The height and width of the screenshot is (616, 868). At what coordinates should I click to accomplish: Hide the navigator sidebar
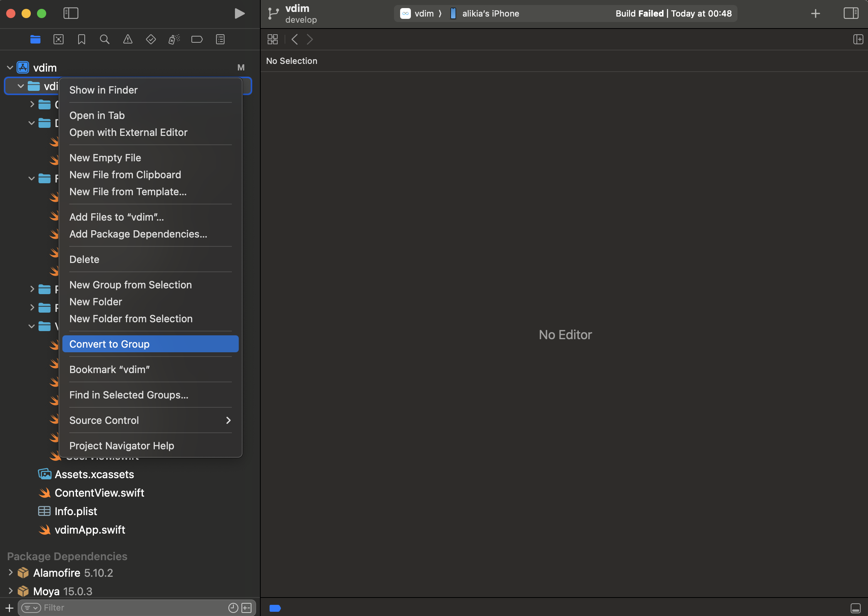71,13
